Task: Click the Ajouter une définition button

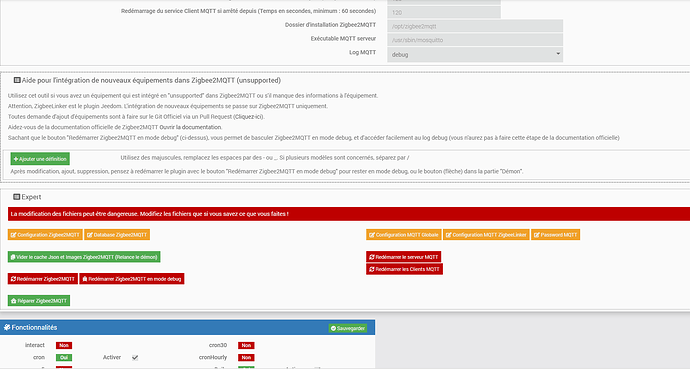Action: [x=40, y=159]
